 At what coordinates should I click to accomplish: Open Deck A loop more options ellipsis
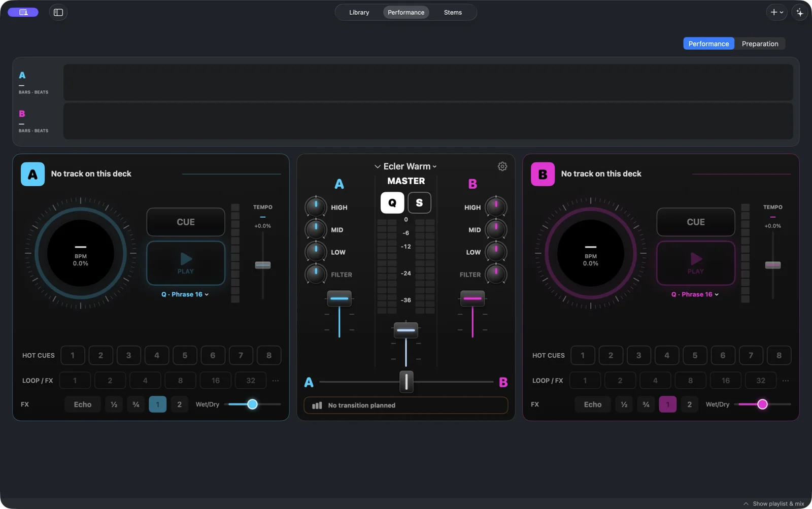pos(276,381)
